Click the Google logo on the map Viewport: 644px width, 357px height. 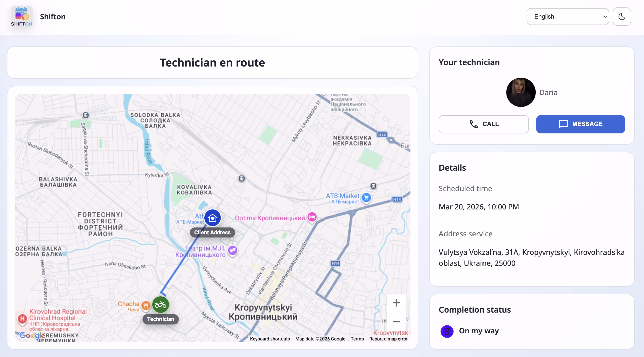[32, 336]
